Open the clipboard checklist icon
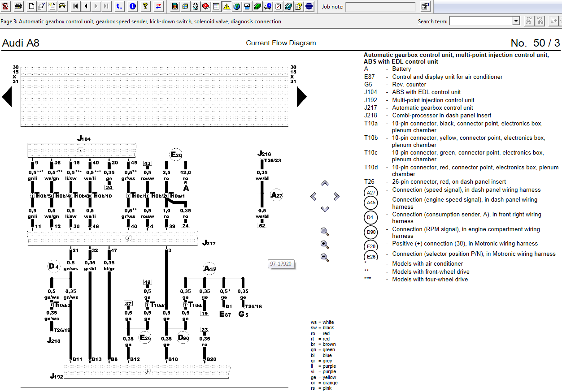 click(278, 6)
